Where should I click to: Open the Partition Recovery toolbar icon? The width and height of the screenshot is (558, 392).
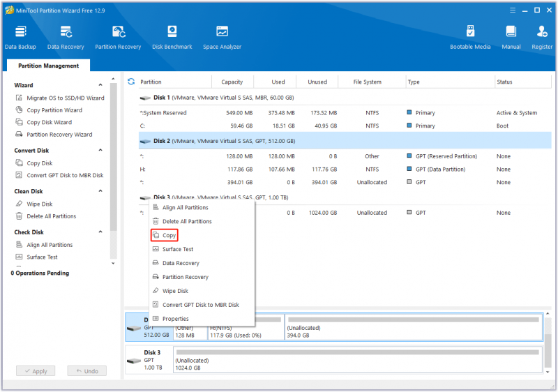[x=118, y=37]
